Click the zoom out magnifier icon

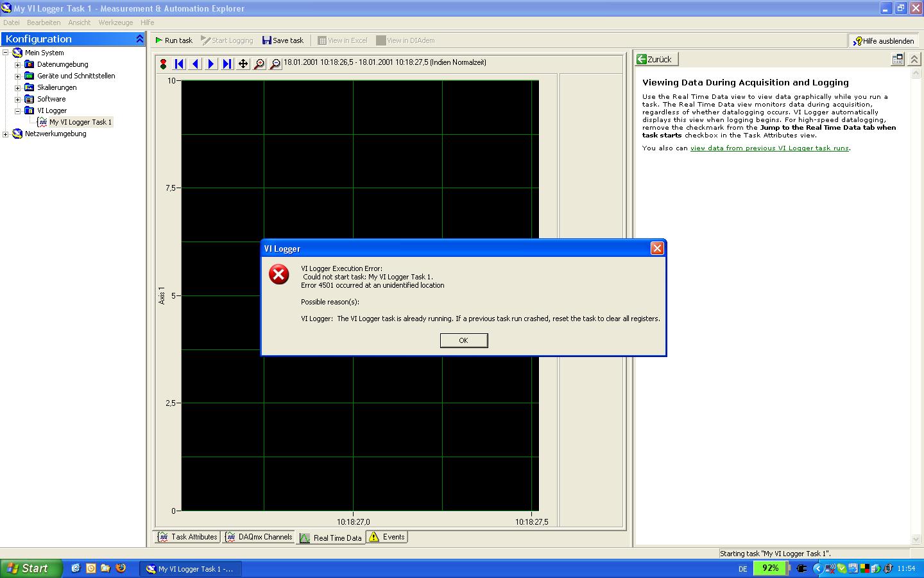275,64
